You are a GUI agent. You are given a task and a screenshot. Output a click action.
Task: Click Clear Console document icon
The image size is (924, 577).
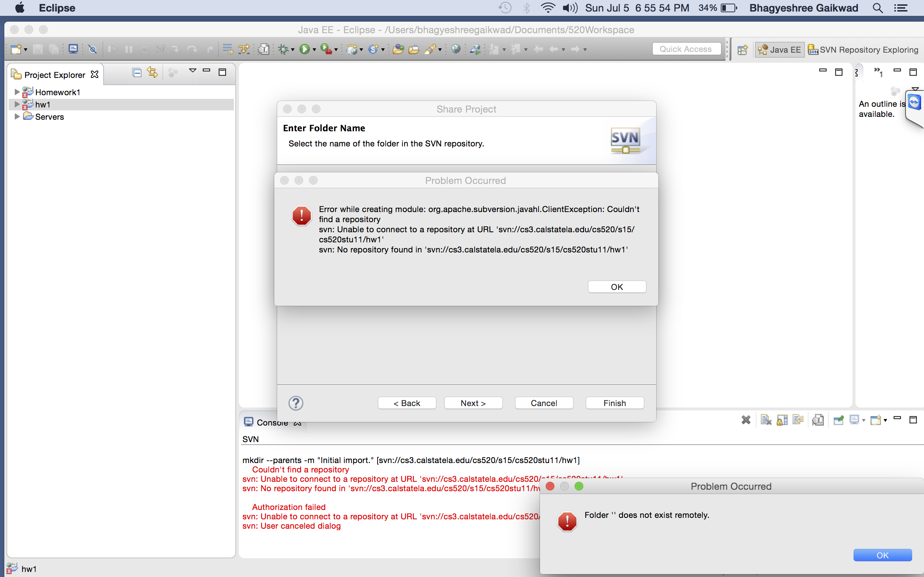click(x=766, y=420)
